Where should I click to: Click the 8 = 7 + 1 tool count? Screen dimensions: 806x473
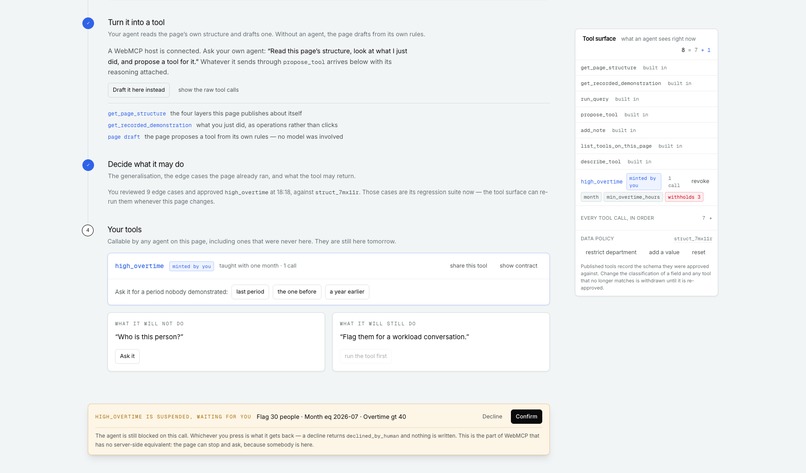point(695,50)
